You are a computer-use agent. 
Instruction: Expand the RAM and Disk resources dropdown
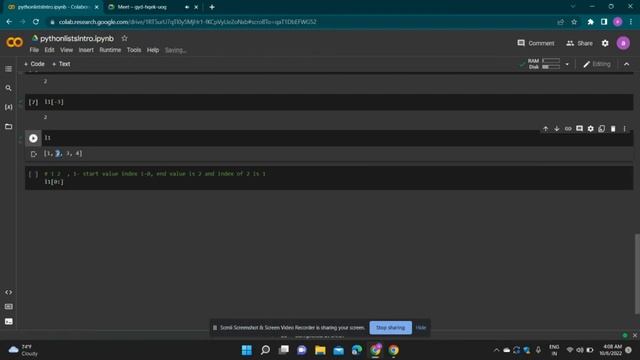(x=567, y=64)
